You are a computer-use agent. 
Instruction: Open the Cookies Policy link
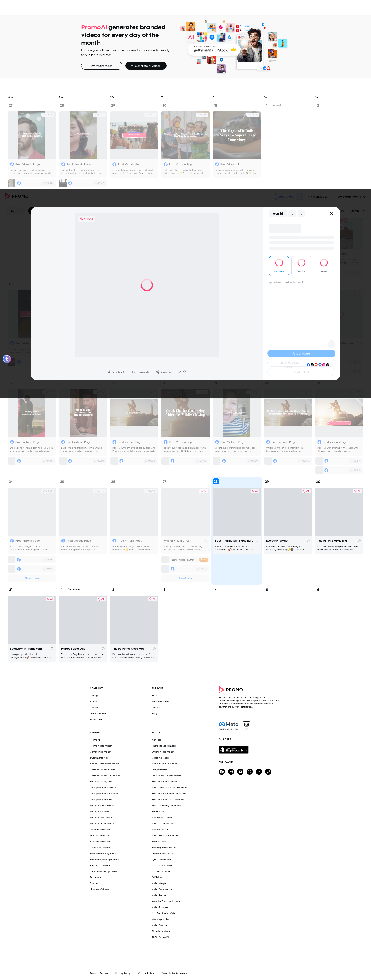(x=146, y=973)
